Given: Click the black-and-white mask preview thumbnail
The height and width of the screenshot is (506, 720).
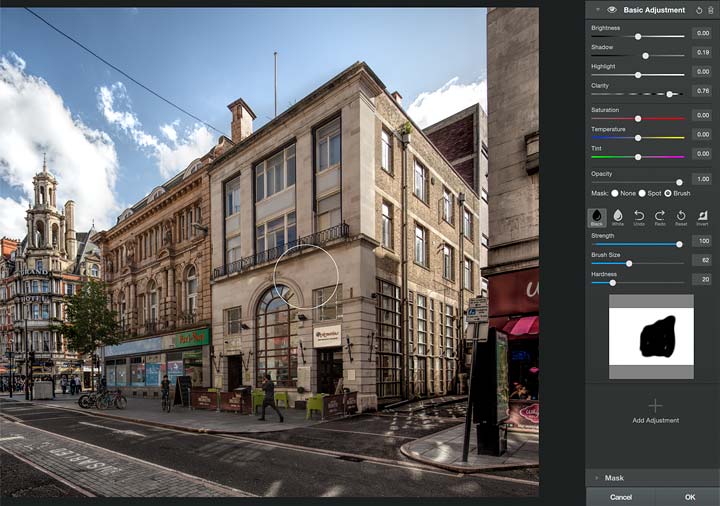Looking at the screenshot, I should point(651,337).
